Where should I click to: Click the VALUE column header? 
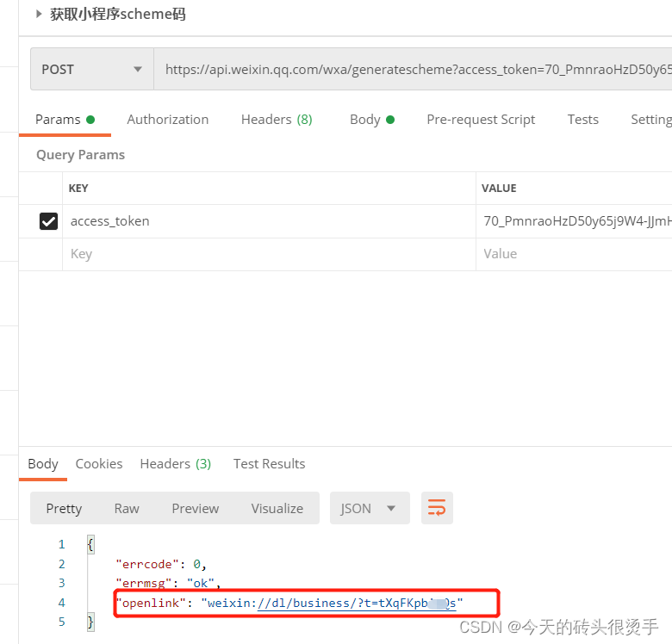tap(499, 189)
